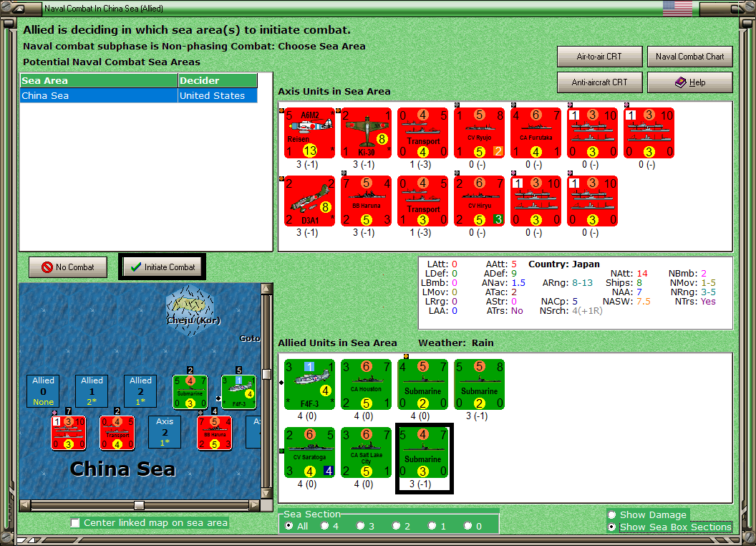Select sea section 4 radio button
The height and width of the screenshot is (546, 756).
(324, 526)
